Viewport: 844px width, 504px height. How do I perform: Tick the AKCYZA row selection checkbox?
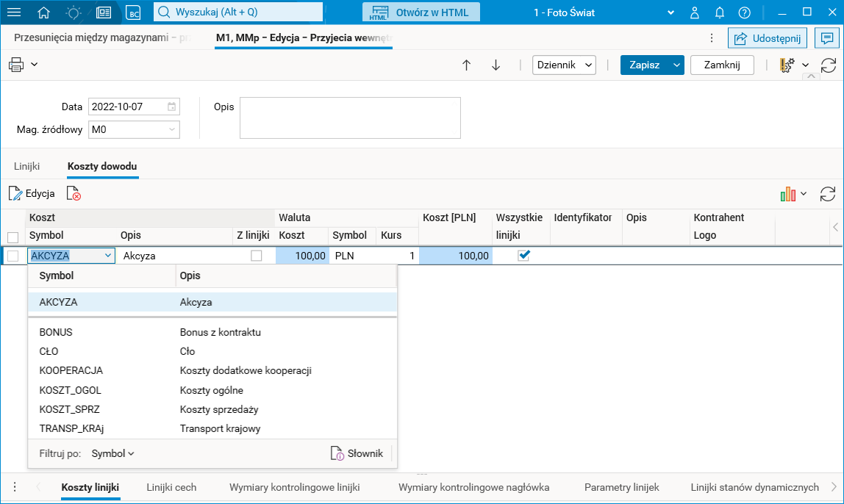pos(13,256)
